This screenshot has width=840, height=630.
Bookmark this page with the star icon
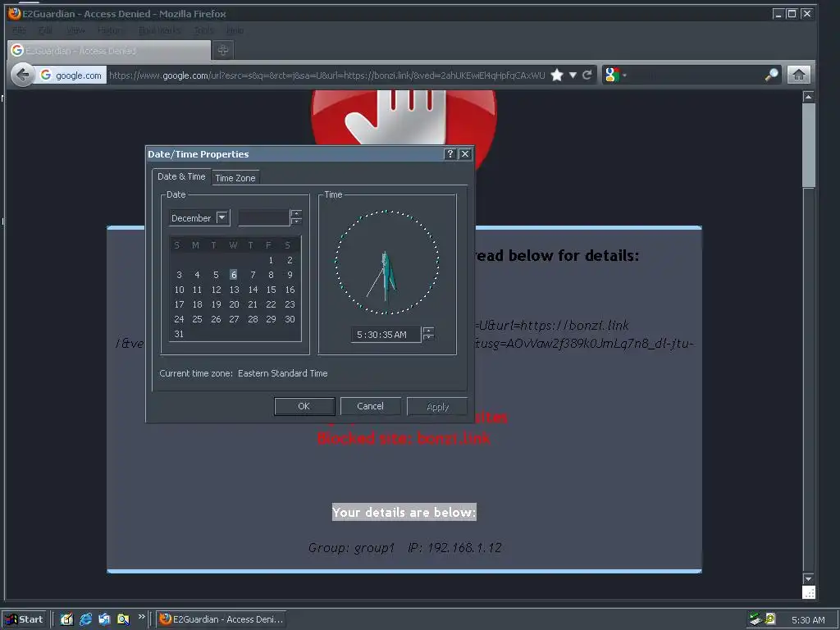[557, 75]
